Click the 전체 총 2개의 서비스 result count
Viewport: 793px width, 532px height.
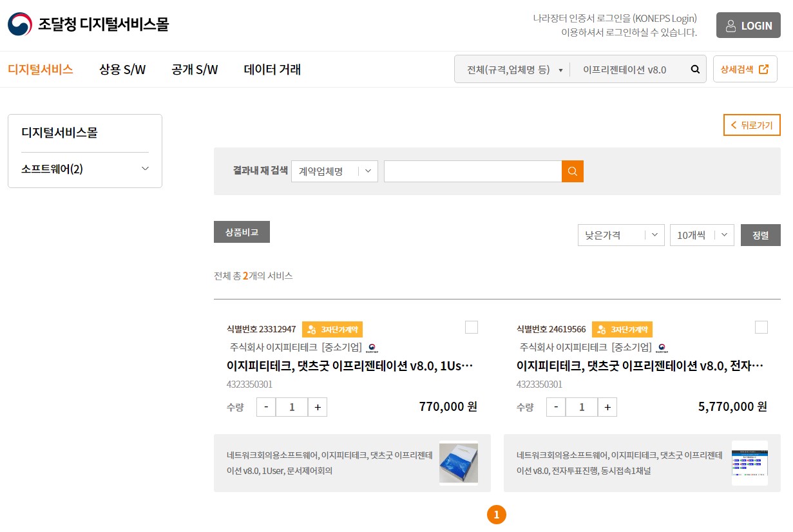(x=253, y=276)
